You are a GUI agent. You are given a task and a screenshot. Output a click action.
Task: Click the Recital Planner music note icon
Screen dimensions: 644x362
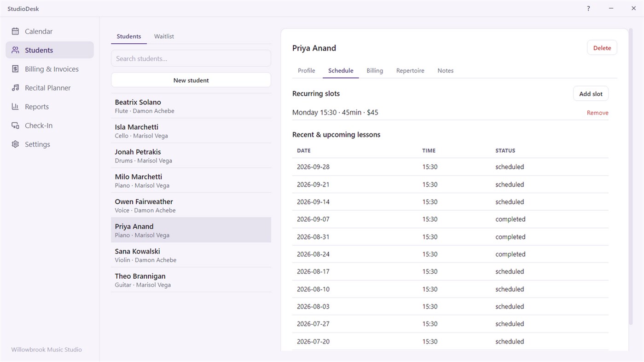click(15, 88)
